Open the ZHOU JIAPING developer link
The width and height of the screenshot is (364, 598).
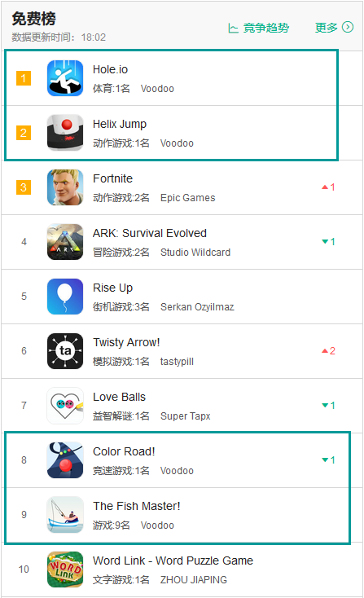194,580
